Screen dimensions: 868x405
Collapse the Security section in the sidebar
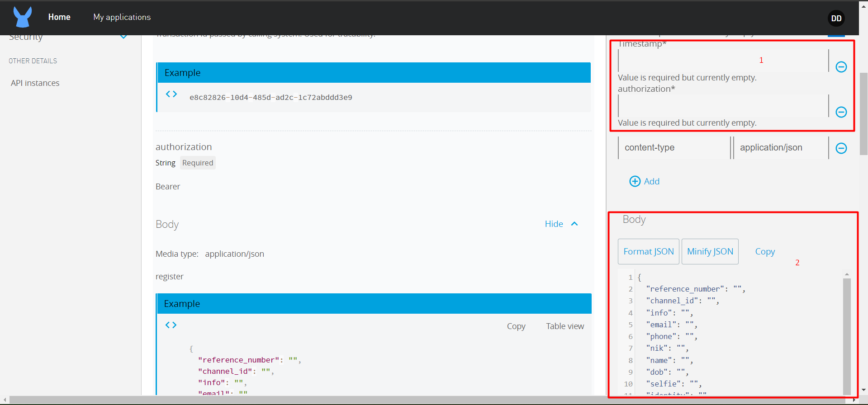(x=123, y=36)
